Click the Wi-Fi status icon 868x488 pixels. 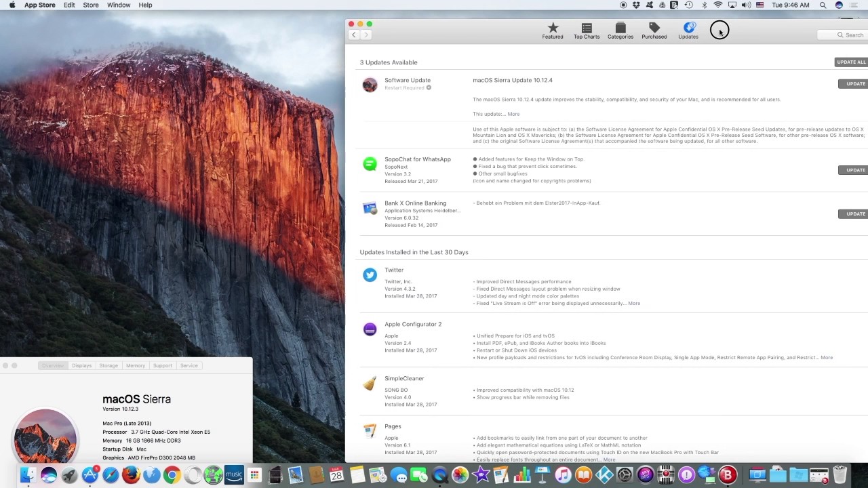pos(718,5)
